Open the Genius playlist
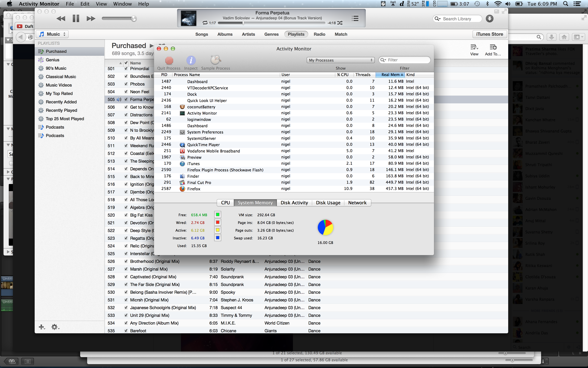This screenshot has width=588, height=368. click(52, 60)
